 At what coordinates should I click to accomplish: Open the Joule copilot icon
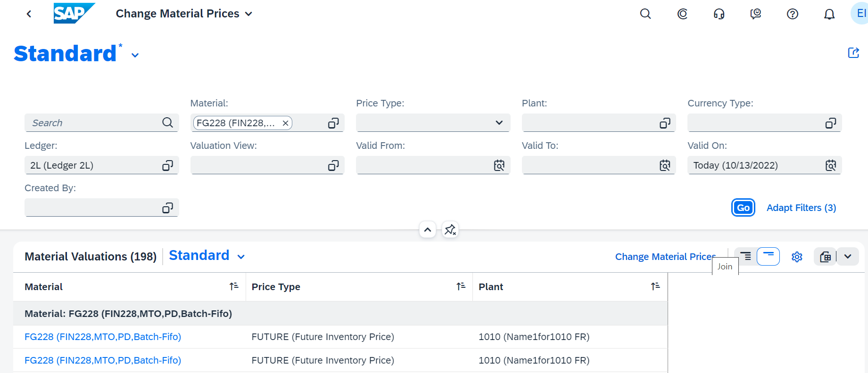(x=682, y=14)
